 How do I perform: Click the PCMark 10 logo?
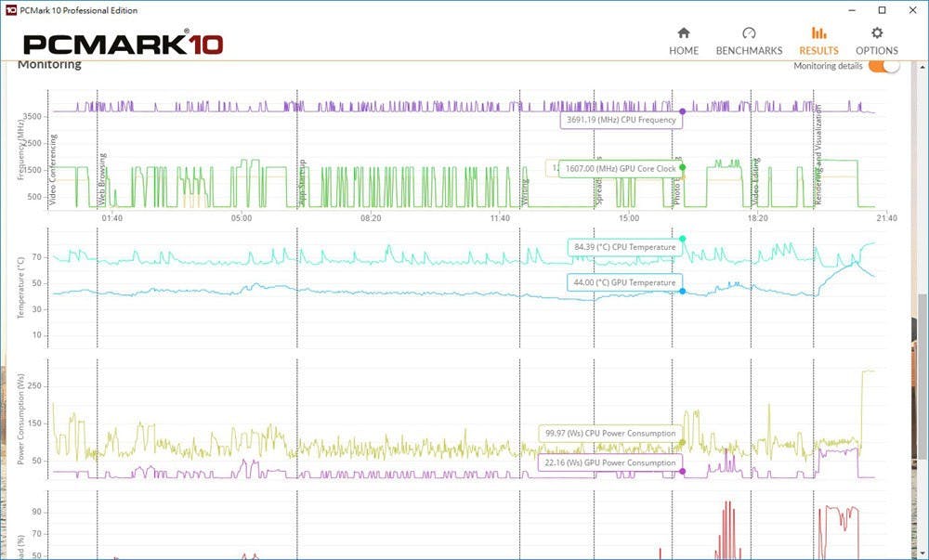pos(124,45)
